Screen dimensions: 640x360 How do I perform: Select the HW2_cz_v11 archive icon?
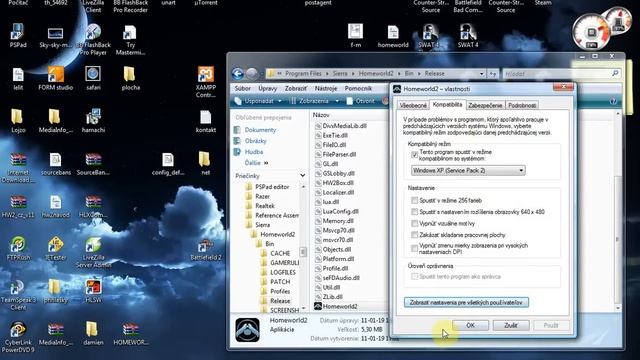click(x=18, y=206)
